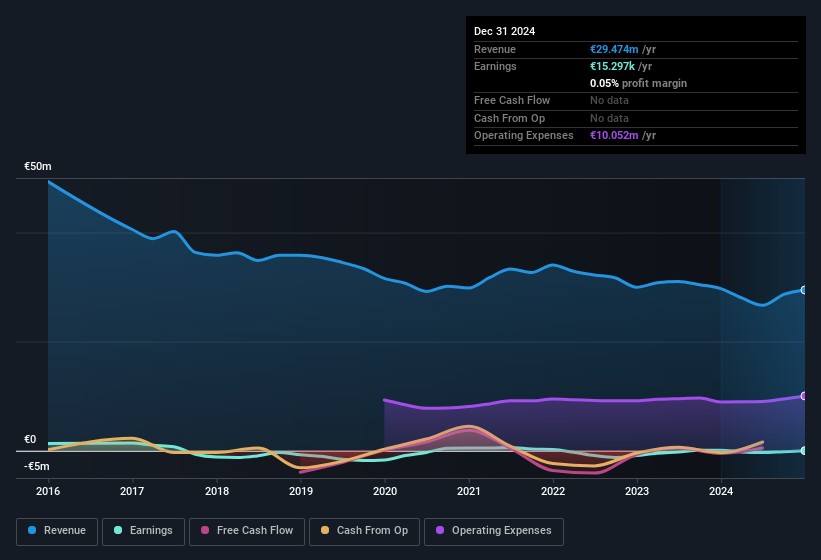Click Free Cash Flow row in tooltip
This screenshot has width=821, height=560.
click(512, 100)
